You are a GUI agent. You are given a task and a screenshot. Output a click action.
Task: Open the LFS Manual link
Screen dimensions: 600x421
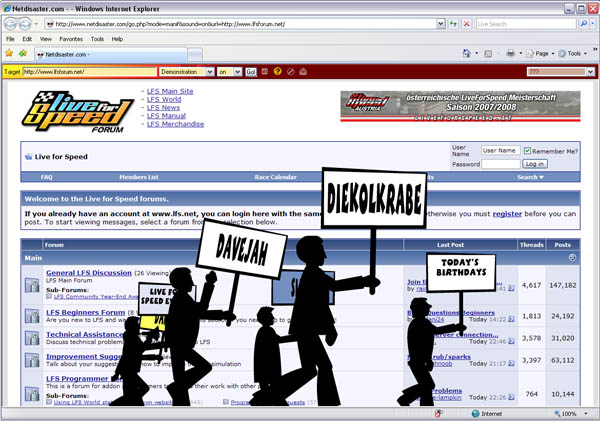[x=166, y=116]
